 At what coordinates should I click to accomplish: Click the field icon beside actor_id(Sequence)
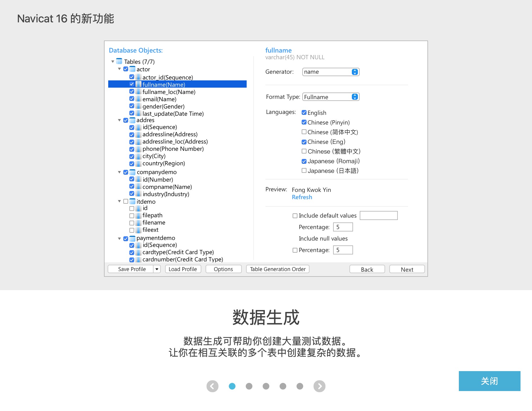coord(138,77)
